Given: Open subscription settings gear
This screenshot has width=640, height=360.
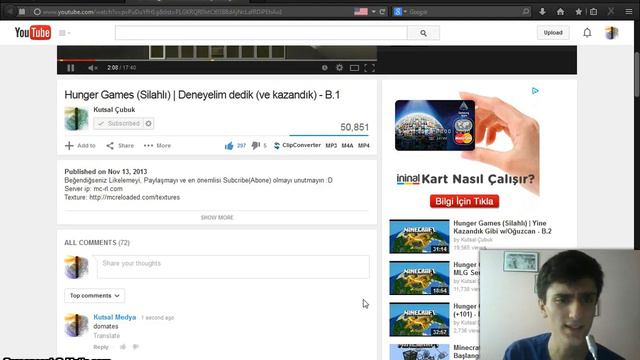Looking at the screenshot, I should point(149,123).
